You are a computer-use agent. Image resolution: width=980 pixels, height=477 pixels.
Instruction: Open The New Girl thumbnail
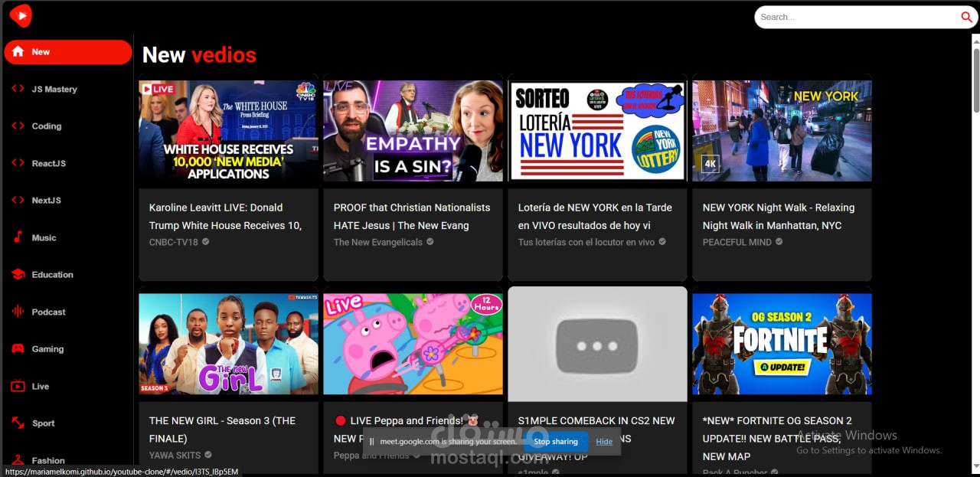click(x=228, y=344)
